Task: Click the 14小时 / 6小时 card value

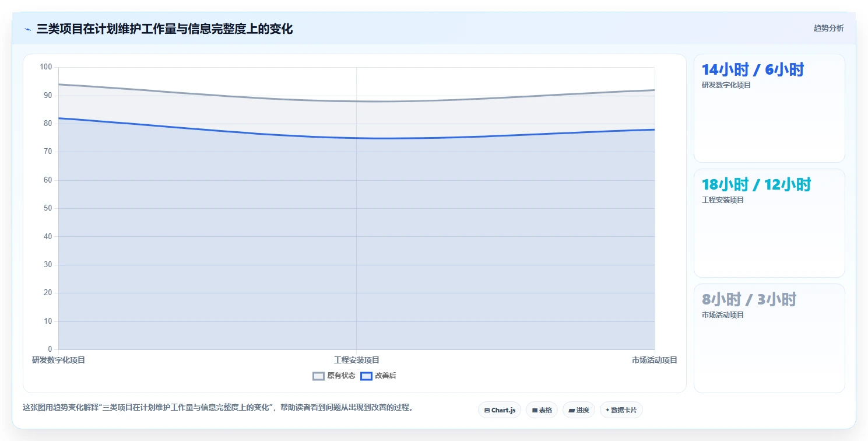Action: tap(753, 69)
